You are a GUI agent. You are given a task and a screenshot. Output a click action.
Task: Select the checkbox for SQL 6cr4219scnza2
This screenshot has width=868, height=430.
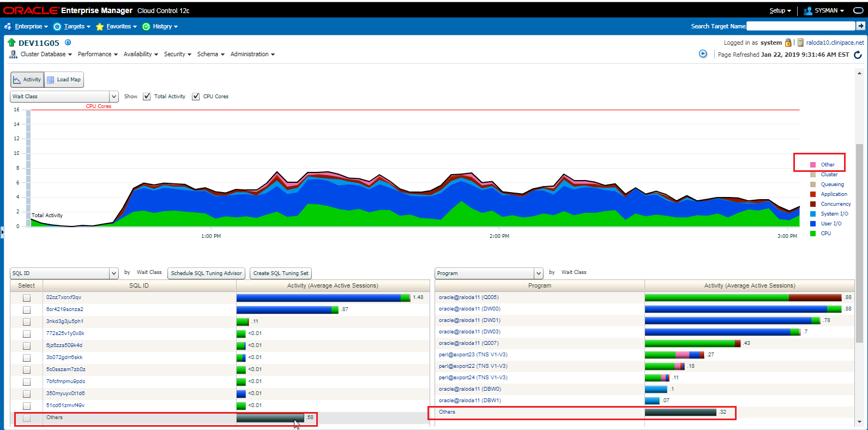[x=26, y=310]
